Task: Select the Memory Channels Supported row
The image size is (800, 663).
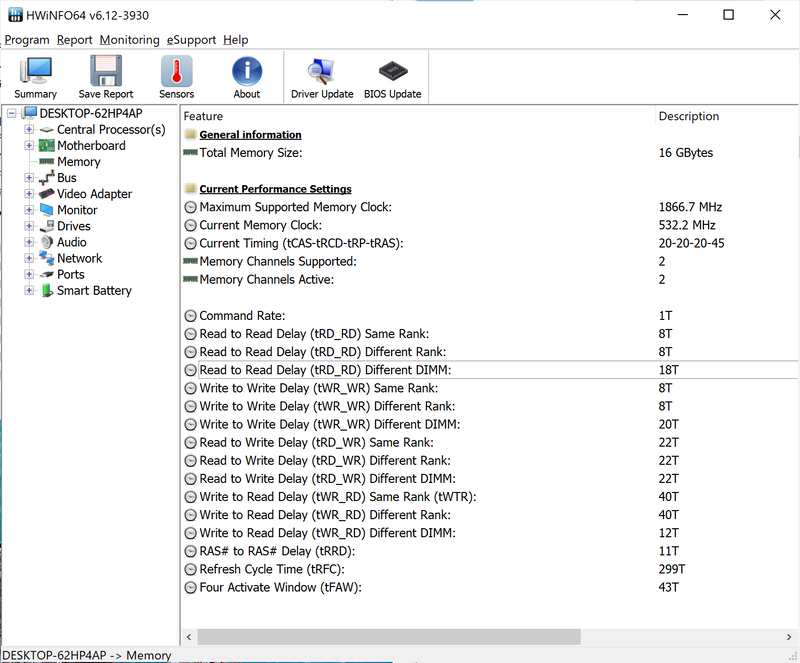Action: pos(490,261)
